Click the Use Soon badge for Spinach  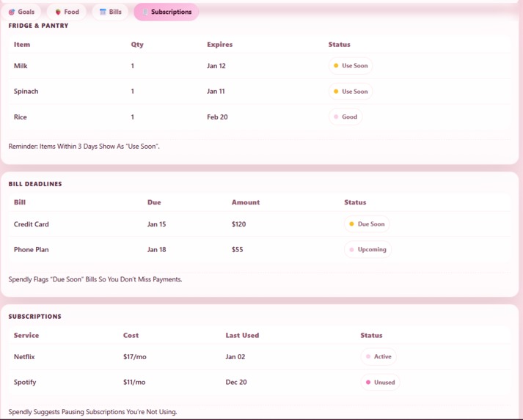tap(351, 92)
